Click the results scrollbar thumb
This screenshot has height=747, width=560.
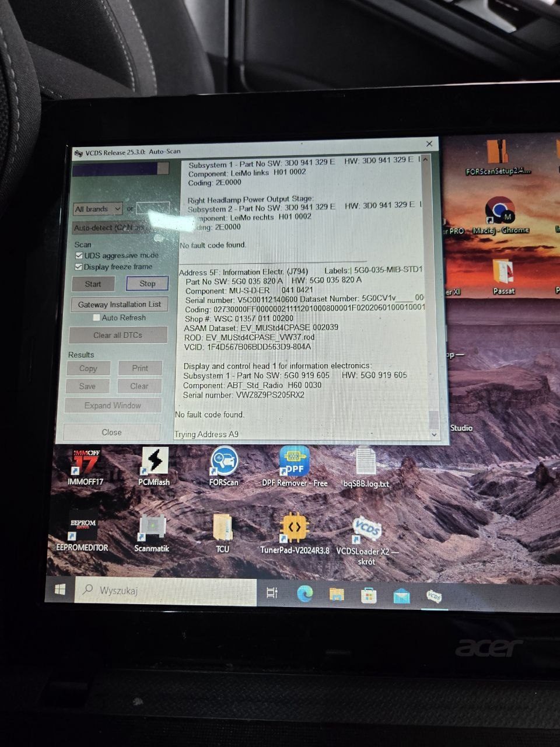[x=433, y=418]
